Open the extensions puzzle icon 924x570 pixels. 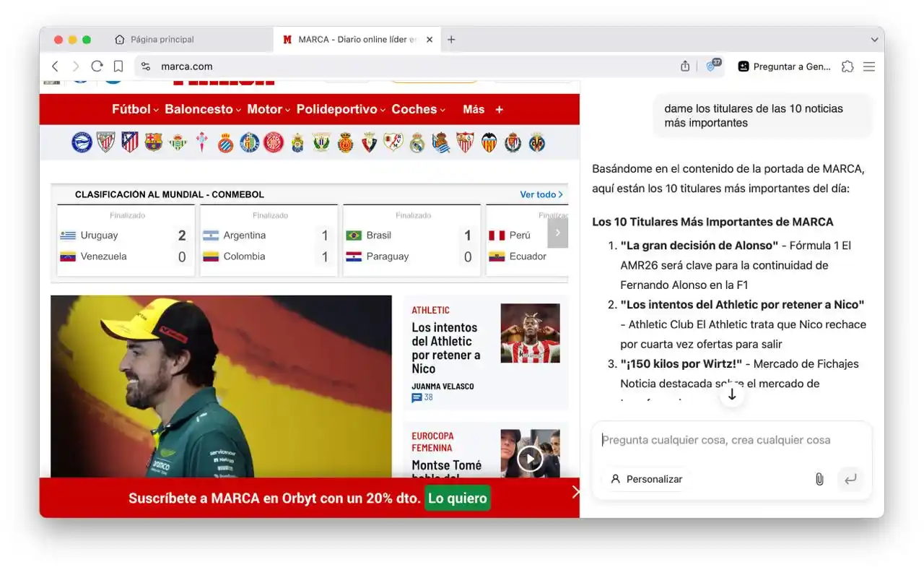(847, 66)
